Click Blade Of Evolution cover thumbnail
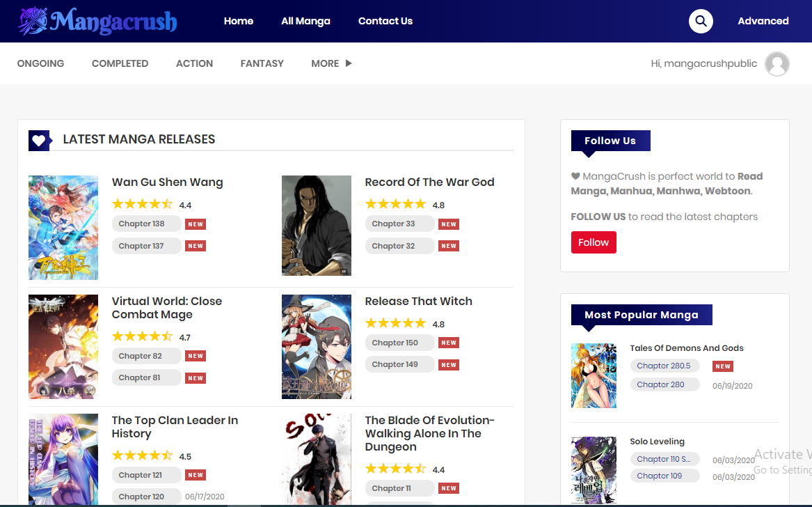This screenshot has height=507, width=812. coord(317,460)
